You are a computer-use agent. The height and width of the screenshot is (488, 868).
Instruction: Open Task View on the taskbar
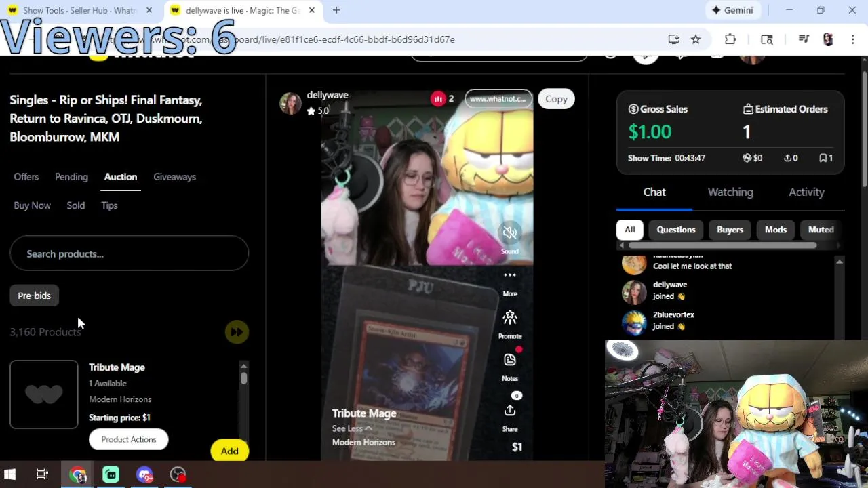coord(42,474)
